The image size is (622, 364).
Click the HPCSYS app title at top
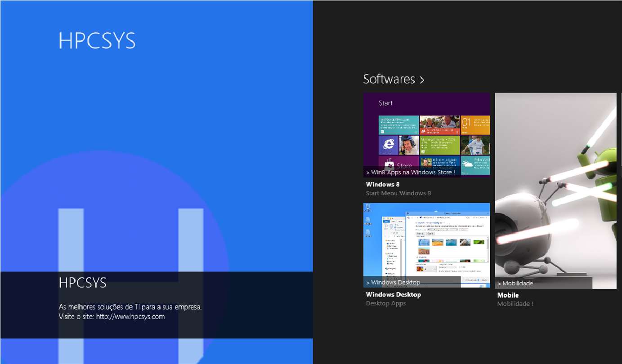click(97, 40)
